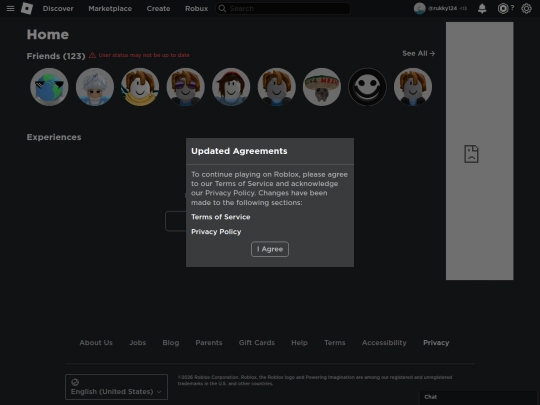Click the friends status warning icon

click(x=92, y=55)
